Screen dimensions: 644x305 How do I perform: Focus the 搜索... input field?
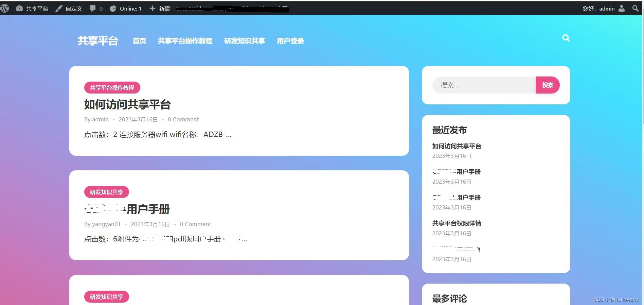point(484,85)
